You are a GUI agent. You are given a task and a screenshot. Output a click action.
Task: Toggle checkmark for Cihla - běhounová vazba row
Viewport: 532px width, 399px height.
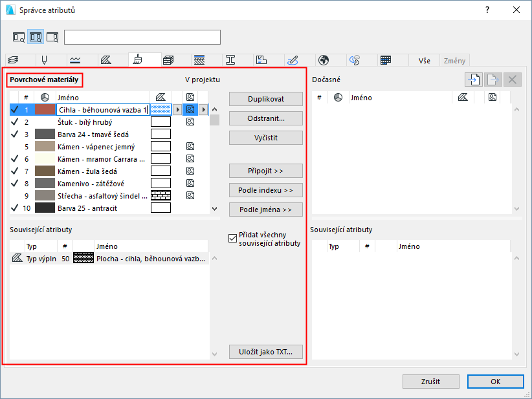pyautogui.click(x=15, y=109)
